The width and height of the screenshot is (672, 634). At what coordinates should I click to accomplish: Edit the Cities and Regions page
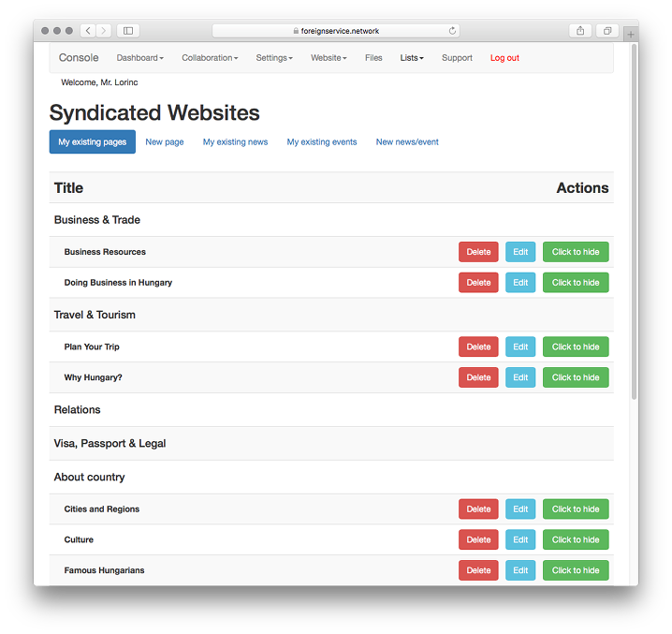pos(520,509)
